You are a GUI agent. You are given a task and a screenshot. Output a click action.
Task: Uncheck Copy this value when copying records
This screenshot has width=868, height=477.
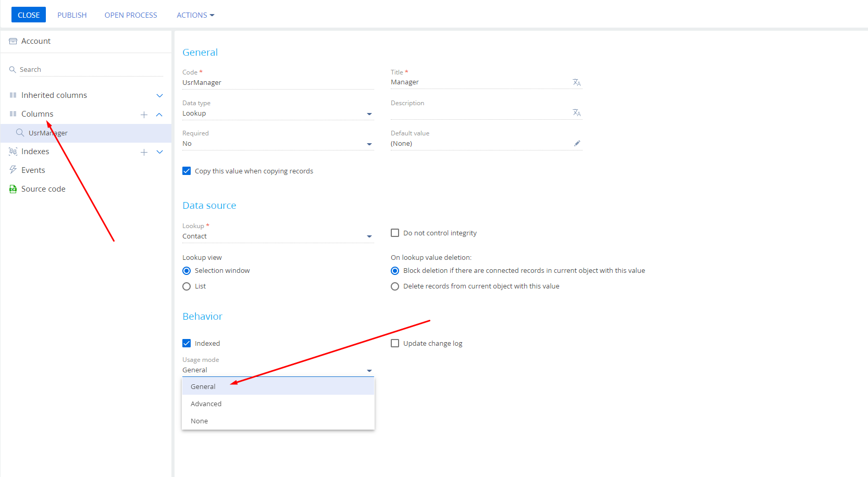pos(187,171)
